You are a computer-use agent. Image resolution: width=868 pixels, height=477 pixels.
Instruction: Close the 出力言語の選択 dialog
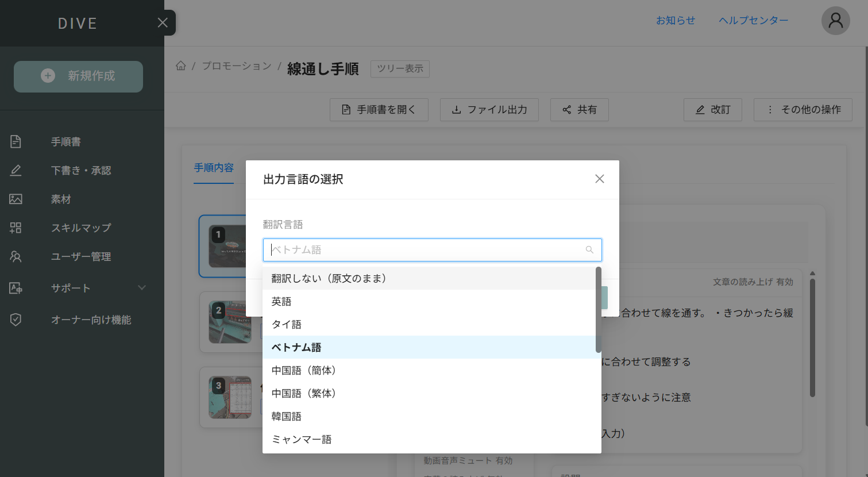click(x=599, y=179)
